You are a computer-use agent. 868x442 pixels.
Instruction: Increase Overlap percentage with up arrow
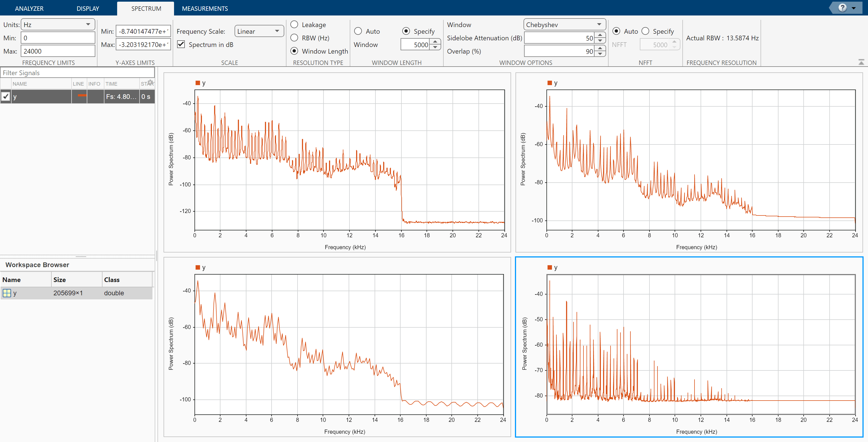[600, 49]
